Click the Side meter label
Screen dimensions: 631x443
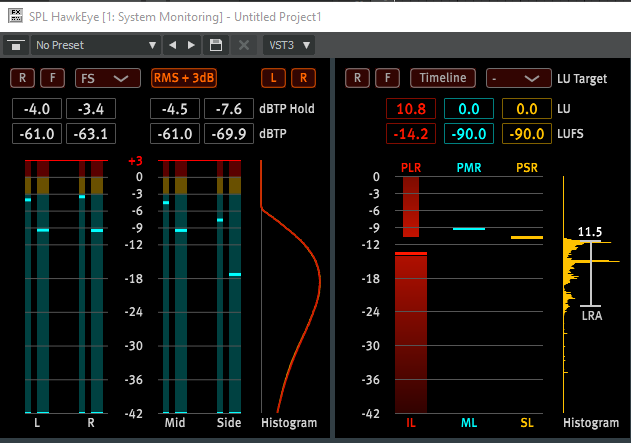(x=229, y=423)
